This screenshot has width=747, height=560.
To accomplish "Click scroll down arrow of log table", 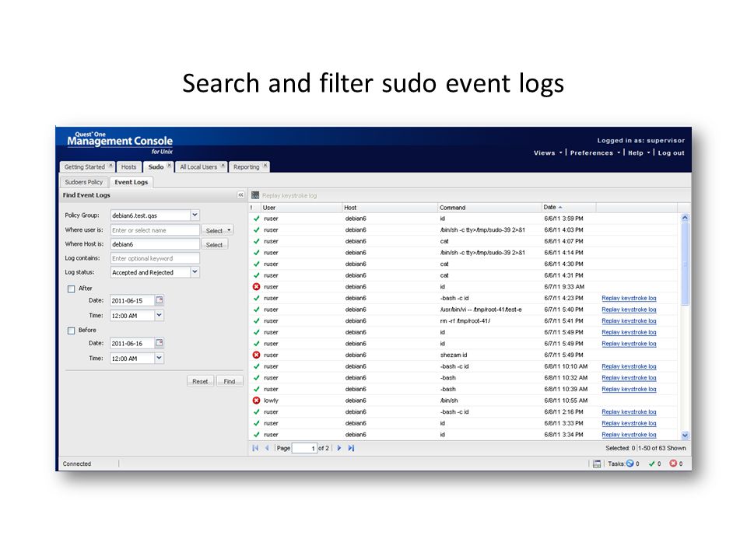I will pos(685,435).
